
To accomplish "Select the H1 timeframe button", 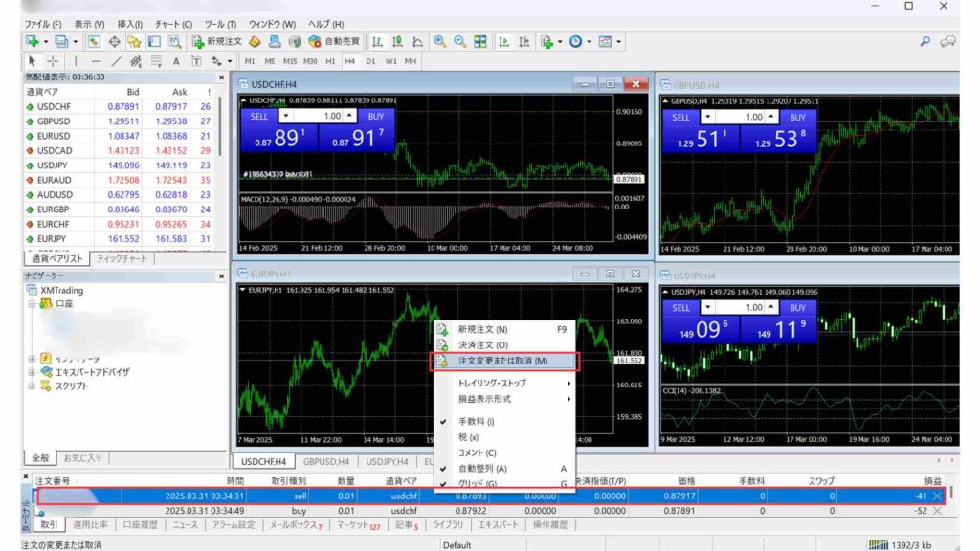I will [330, 60].
